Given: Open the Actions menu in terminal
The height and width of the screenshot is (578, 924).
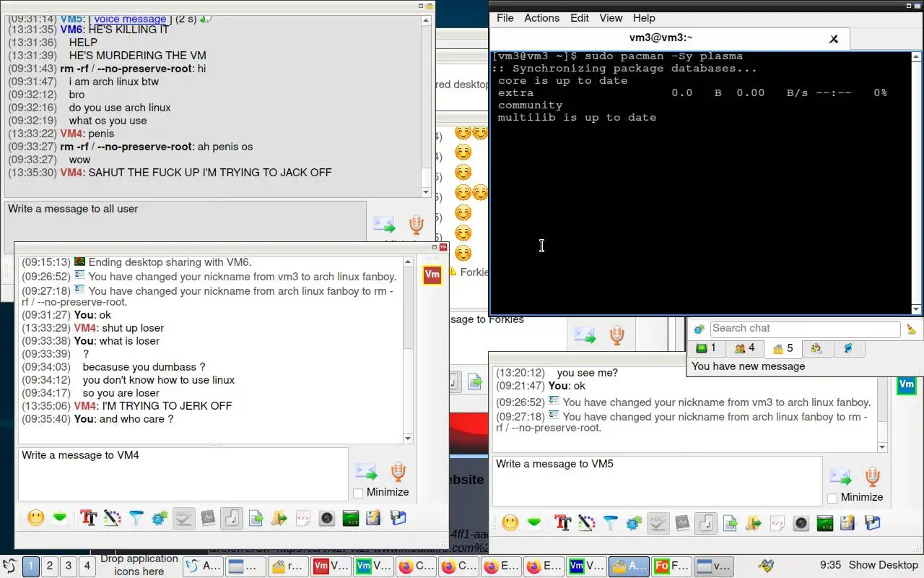Looking at the screenshot, I should tap(541, 18).
